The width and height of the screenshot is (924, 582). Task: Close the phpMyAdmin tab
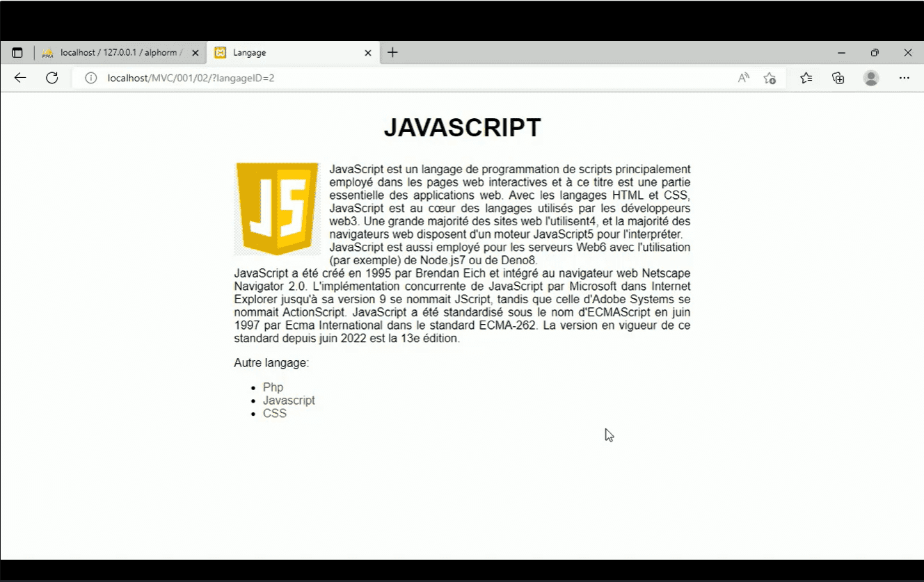coord(196,51)
